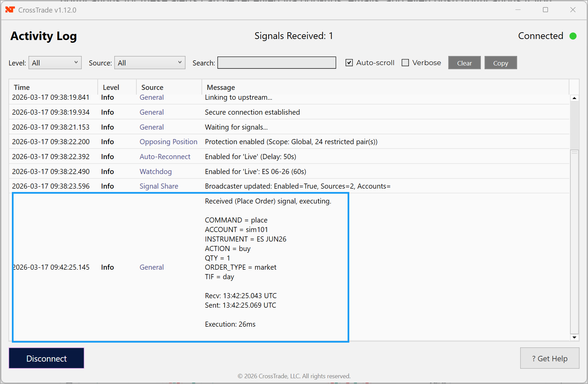
Task: Open the Get Help button
Action: [x=549, y=358]
